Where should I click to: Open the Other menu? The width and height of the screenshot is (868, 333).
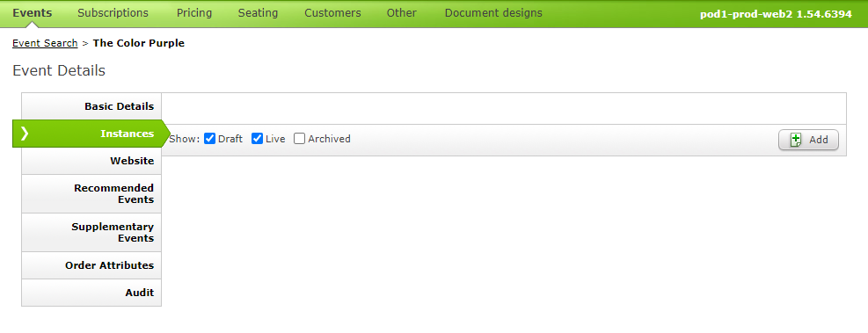coord(401,12)
